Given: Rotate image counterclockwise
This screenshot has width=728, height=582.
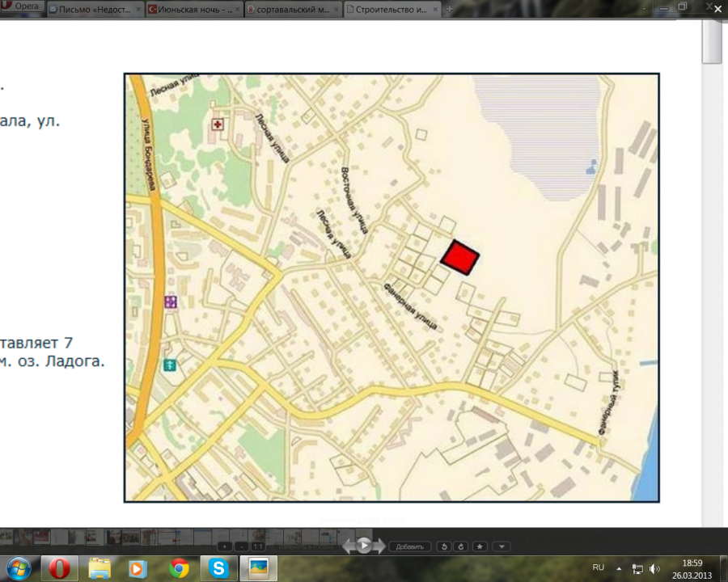Looking at the screenshot, I should [x=443, y=546].
